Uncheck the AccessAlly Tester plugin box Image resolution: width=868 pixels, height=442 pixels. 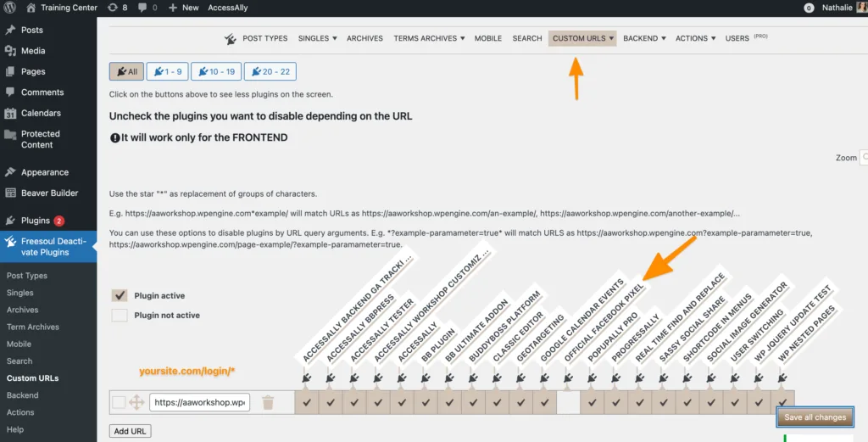(x=354, y=403)
